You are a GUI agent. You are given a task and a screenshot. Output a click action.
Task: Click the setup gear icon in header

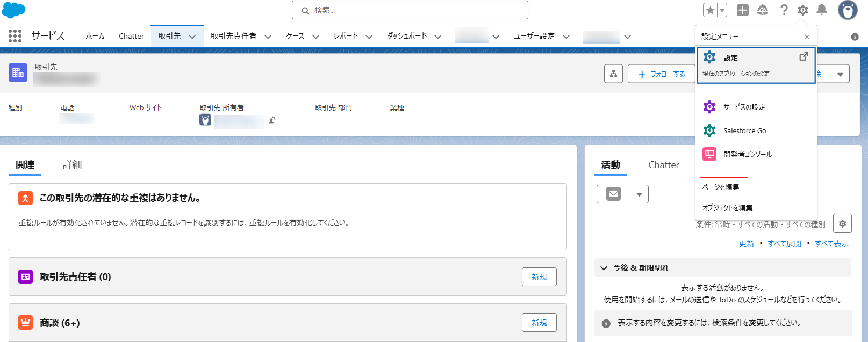tap(803, 10)
